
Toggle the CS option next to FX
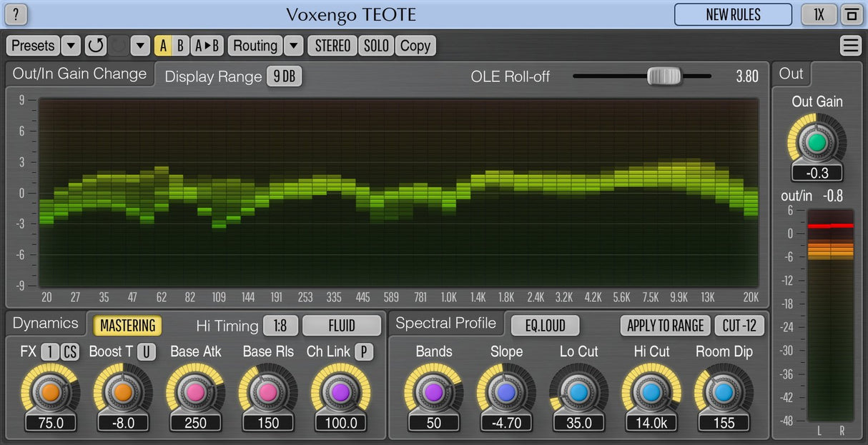click(70, 351)
